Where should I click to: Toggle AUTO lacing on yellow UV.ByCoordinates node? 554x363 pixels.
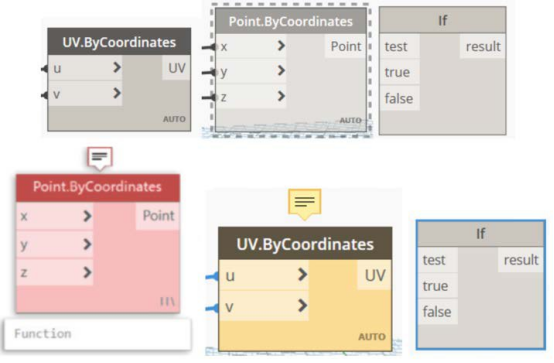click(x=372, y=336)
